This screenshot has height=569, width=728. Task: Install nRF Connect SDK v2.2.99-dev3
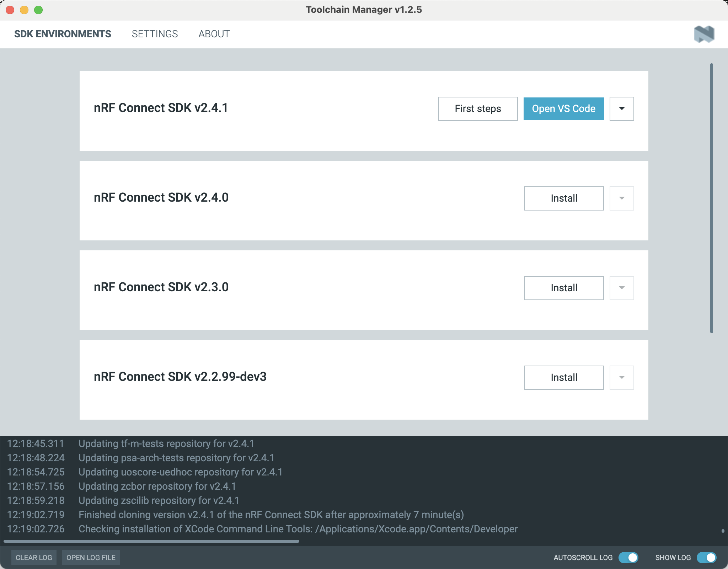pos(564,378)
